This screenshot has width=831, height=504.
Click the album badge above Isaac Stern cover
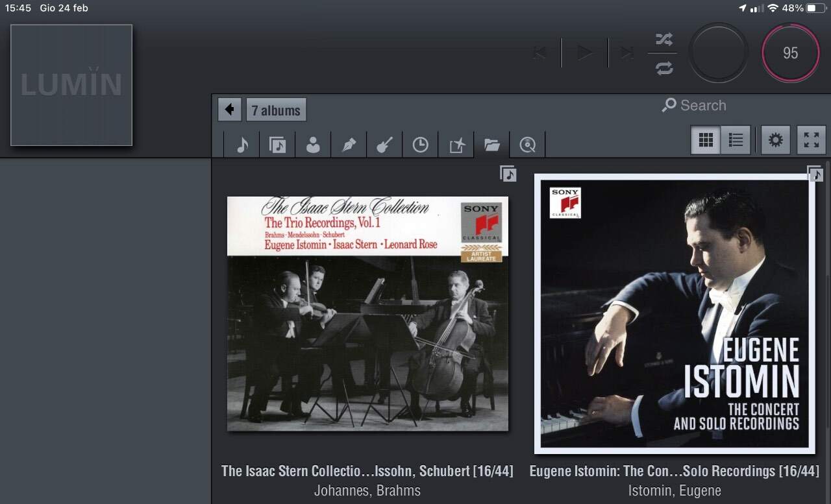click(x=508, y=174)
